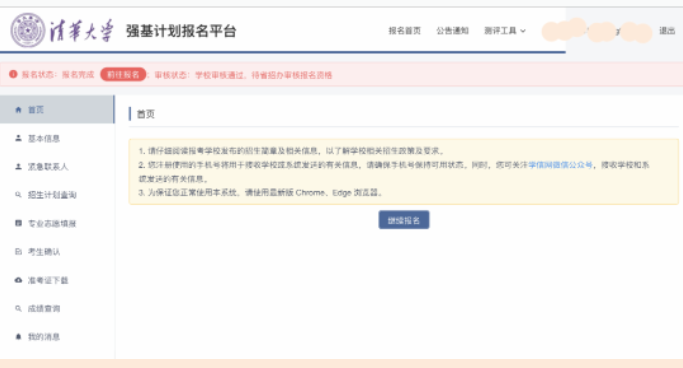Open 招生计划查询 sidebar item

pos(57,195)
